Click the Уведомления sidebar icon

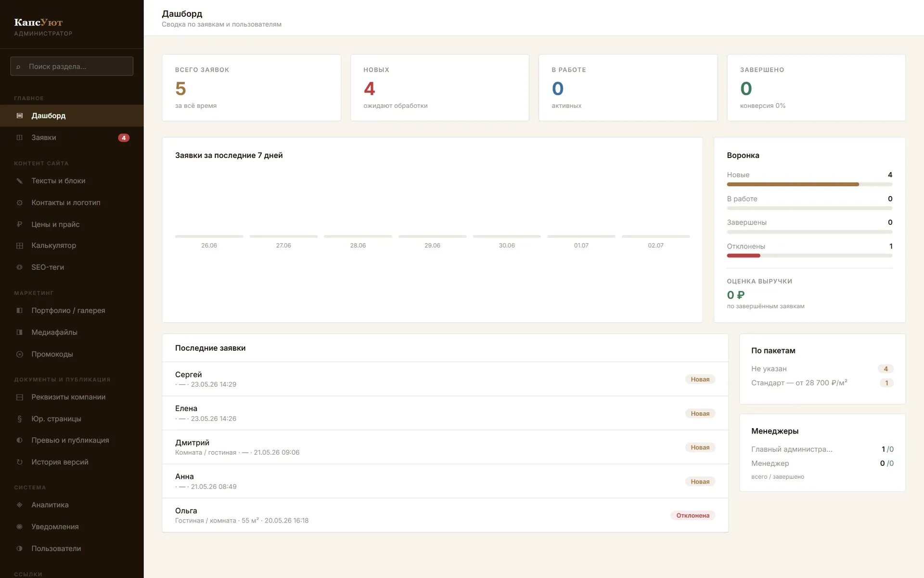point(20,526)
